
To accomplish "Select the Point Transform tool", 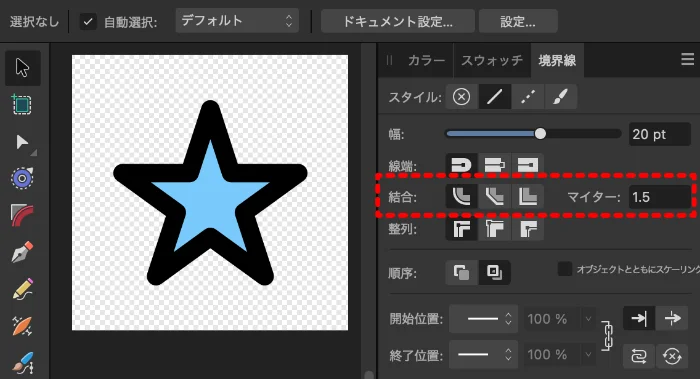I will pyautogui.click(x=22, y=179).
